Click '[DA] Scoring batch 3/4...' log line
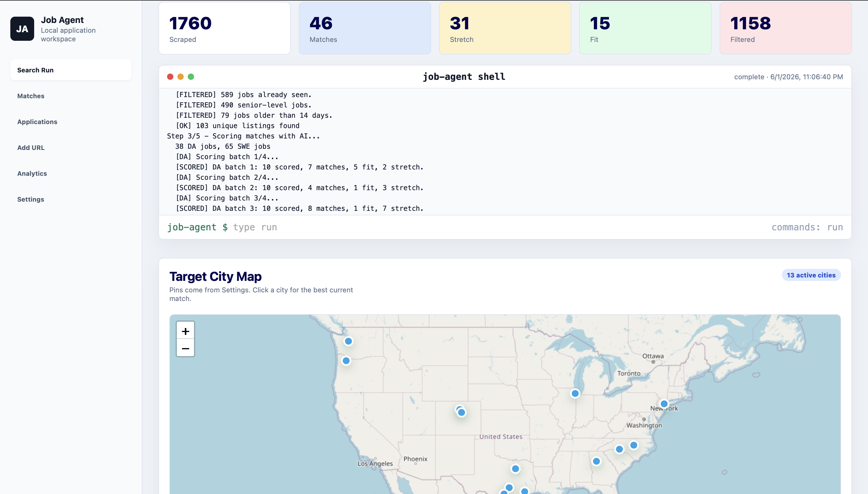This screenshot has width=868, height=494. [227, 198]
